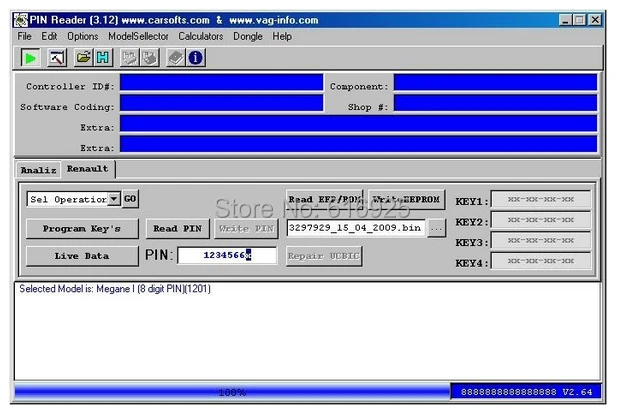The height and width of the screenshot is (415, 623).
Task: Click the 100% progress bar
Action: click(232, 392)
